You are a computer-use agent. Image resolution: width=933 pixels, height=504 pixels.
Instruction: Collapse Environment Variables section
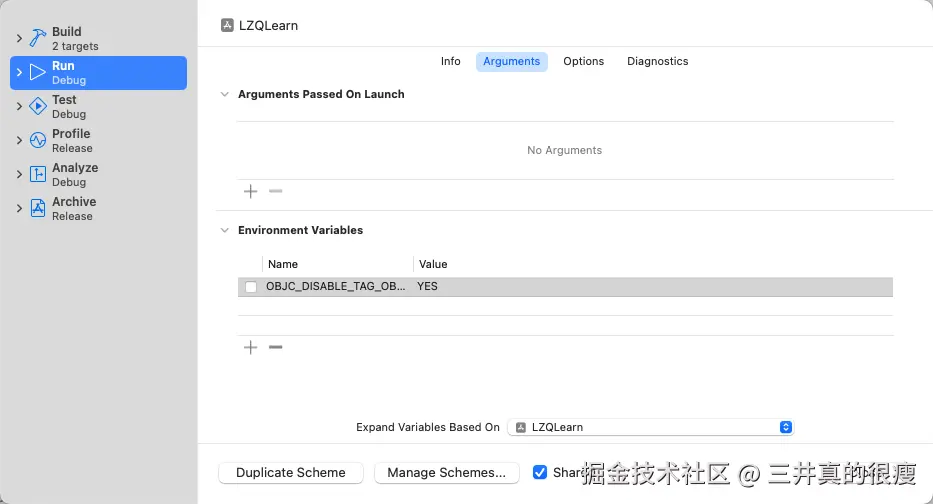coord(224,230)
